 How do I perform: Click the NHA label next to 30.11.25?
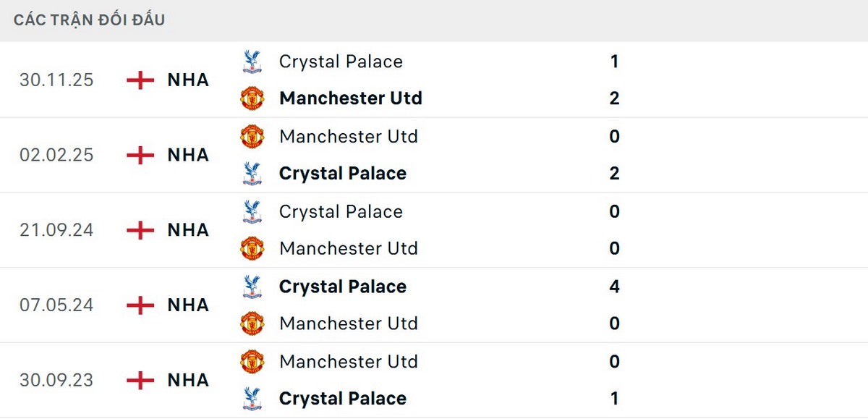click(187, 80)
